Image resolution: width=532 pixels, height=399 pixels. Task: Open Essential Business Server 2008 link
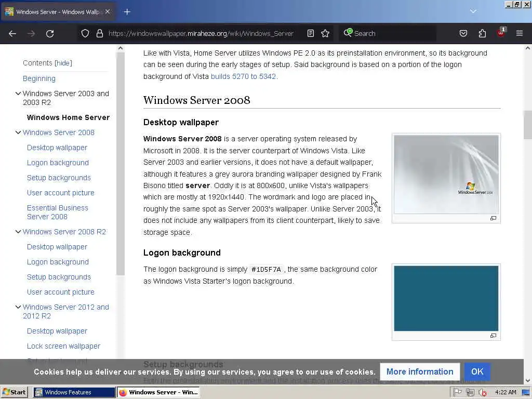coord(57,212)
